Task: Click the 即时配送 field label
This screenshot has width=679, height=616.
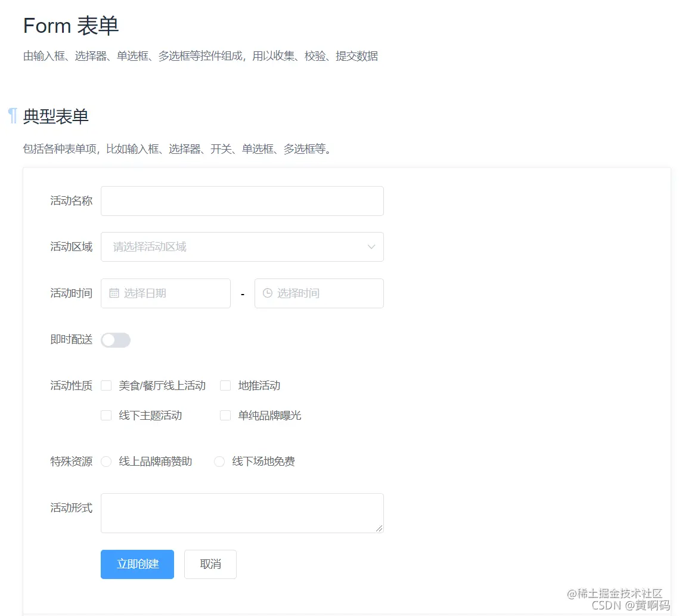Action: 72,340
